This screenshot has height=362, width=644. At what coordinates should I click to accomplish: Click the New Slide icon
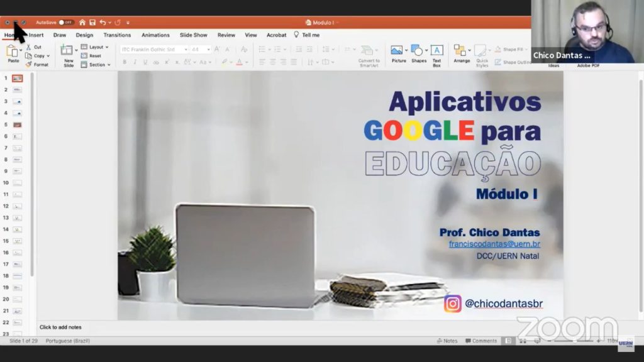[x=67, y=50]
